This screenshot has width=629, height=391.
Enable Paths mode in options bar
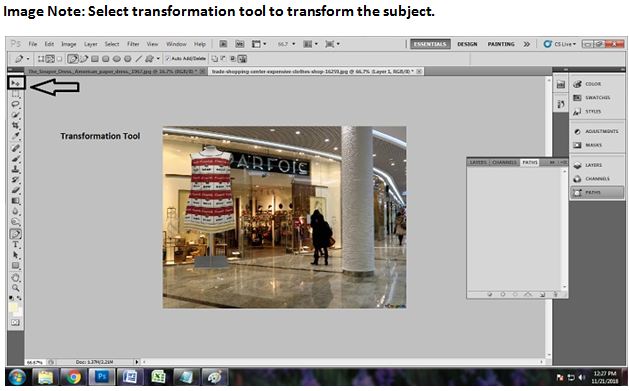(50, 59)
